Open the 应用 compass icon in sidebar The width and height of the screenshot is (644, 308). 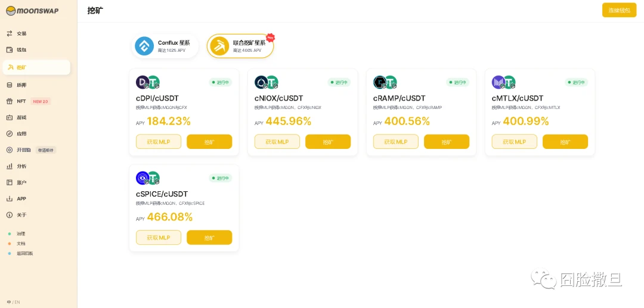tap(10, 133)
